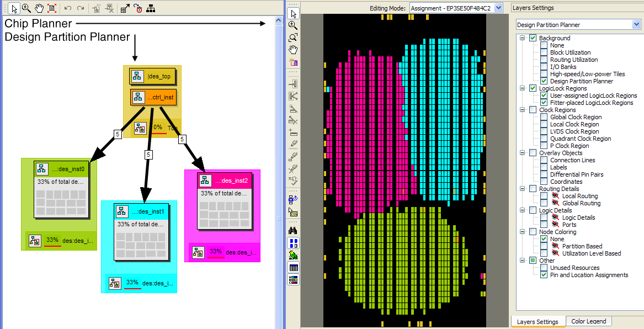Screen dimensions: 644x329
Task: Click the cursor with ruler icon
Action: coord(293,213)
